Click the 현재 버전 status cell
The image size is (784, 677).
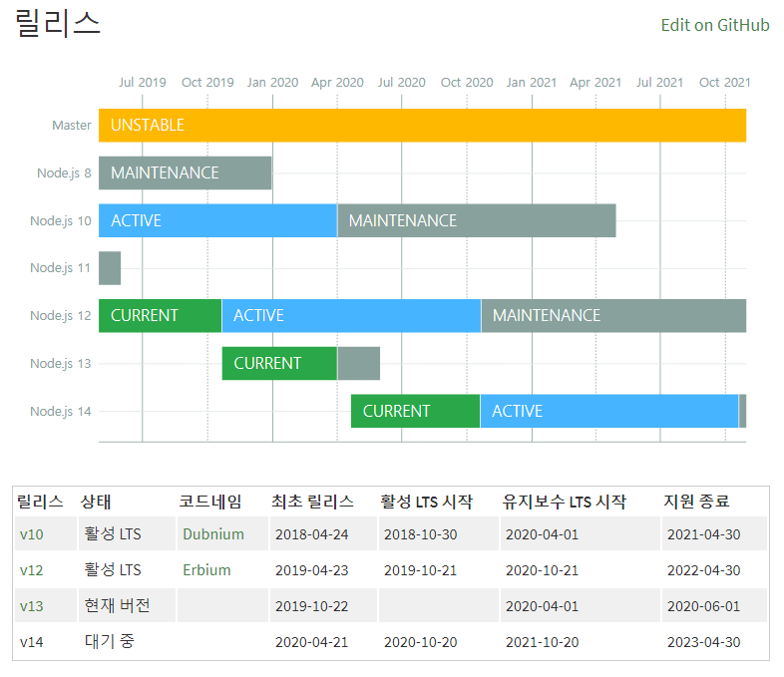(117, 605)
